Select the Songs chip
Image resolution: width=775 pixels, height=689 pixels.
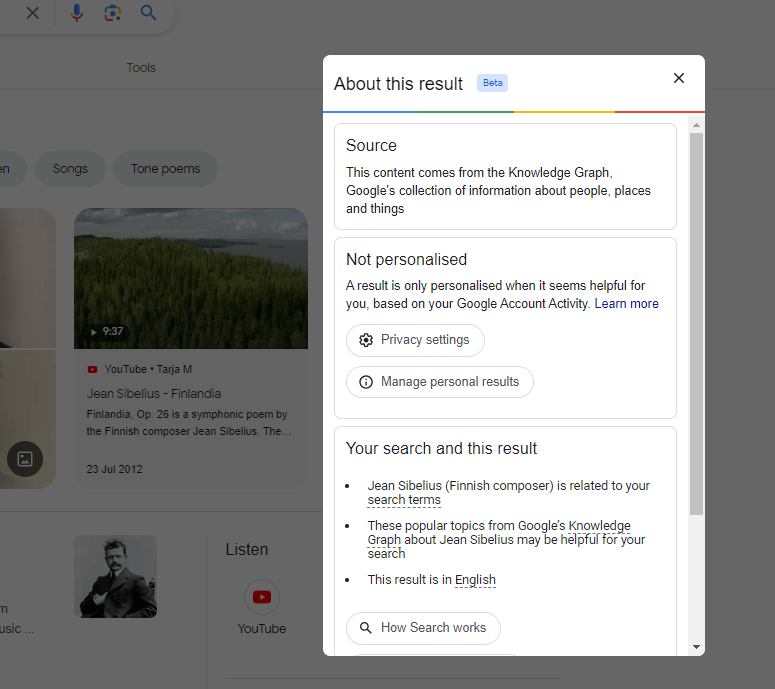(70, 169)
